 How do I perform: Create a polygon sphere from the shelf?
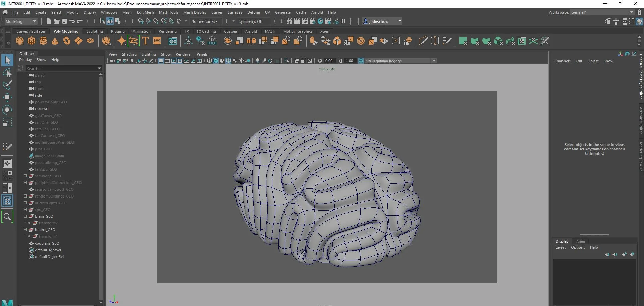click(x=20, y=41)
